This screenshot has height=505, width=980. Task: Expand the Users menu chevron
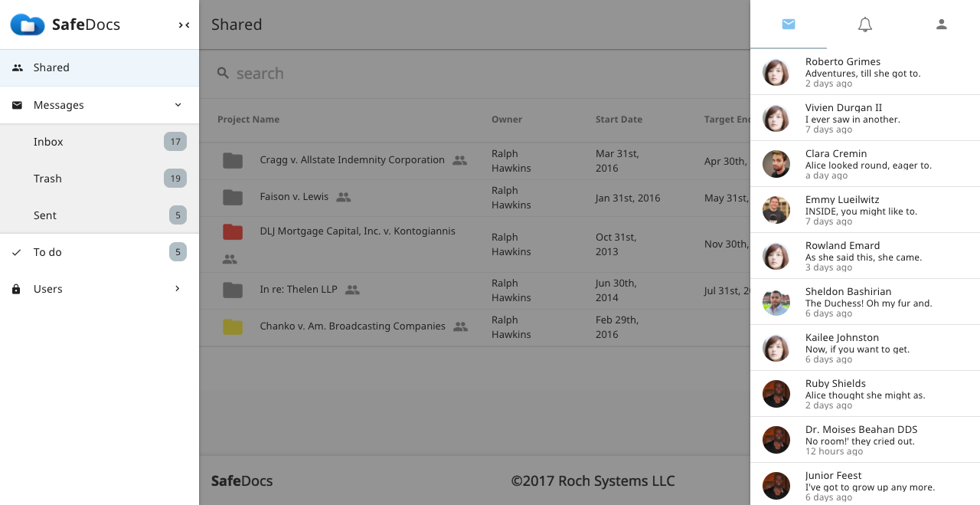point(178,289)
